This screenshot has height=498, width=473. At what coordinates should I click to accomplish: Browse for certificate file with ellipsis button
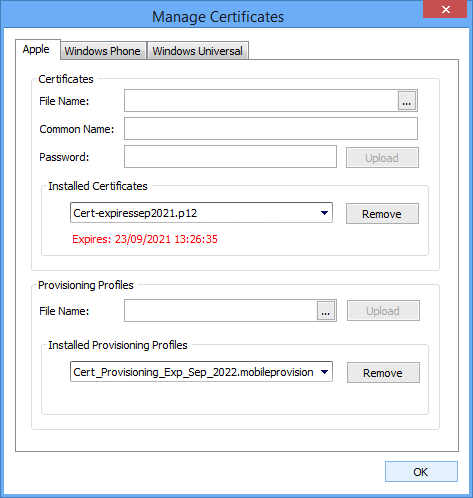tap(407, 101)
